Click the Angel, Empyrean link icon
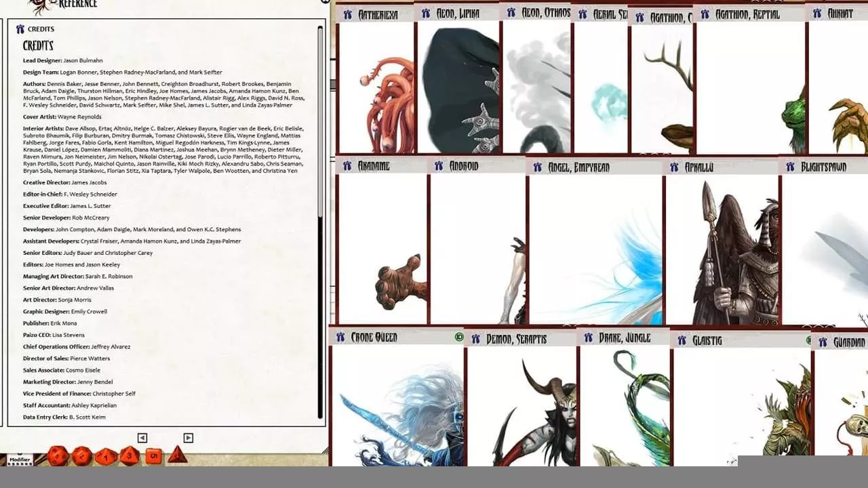The image size is (868, 488). click(x=538, y=167)
